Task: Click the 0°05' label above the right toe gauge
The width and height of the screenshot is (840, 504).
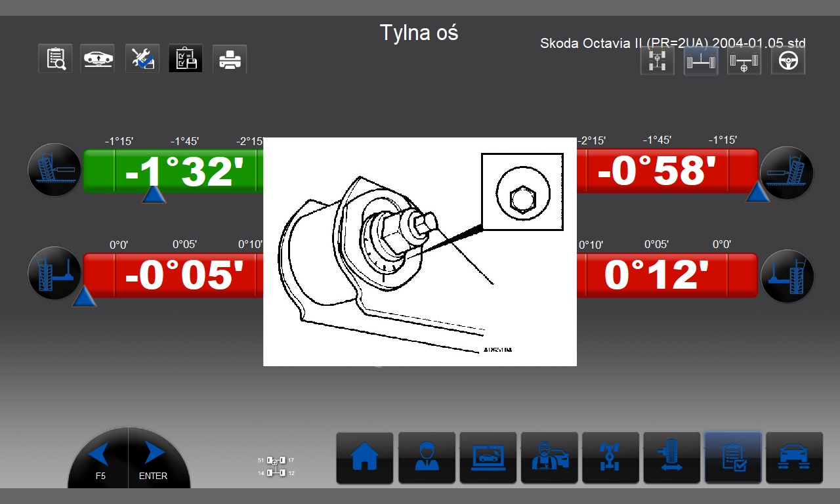Action: (656, 245)
